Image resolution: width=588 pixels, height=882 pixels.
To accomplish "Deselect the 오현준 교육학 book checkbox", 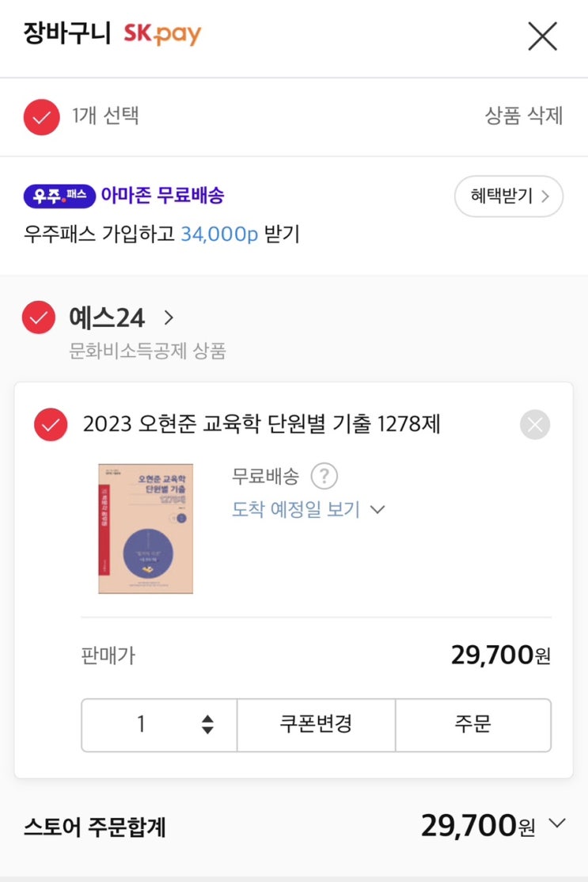I will pos(51,425).
